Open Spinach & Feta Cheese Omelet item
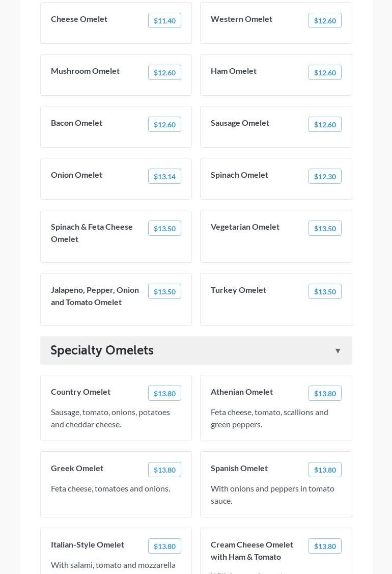Screen dimensions: 392x574 tap(92, 233)
